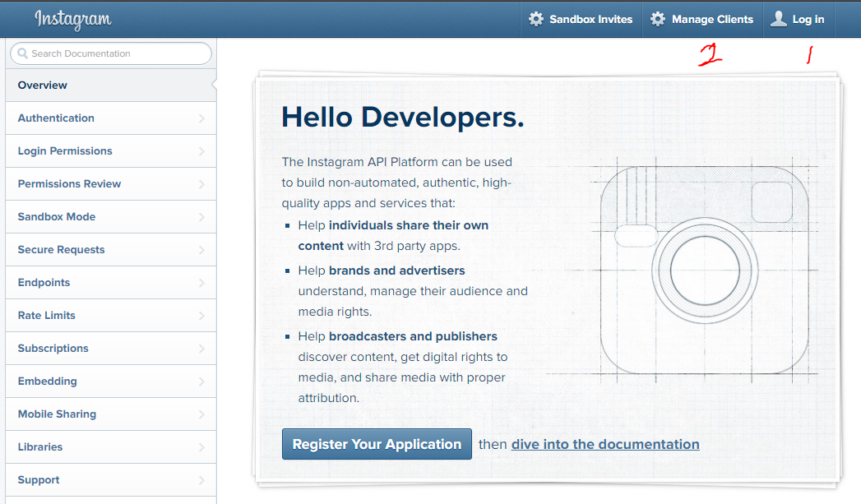861x504 pixels.
Task: Focus the Search Documentation field
Action: 111,53
